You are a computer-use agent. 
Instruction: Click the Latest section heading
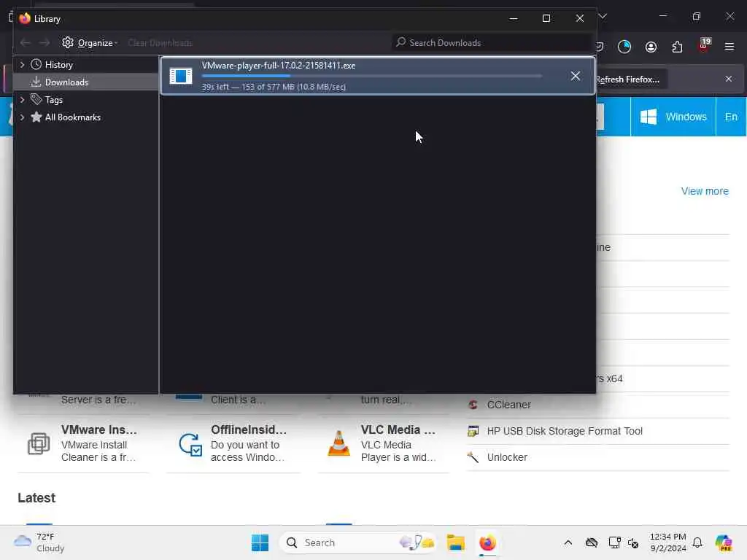point(36,498)
